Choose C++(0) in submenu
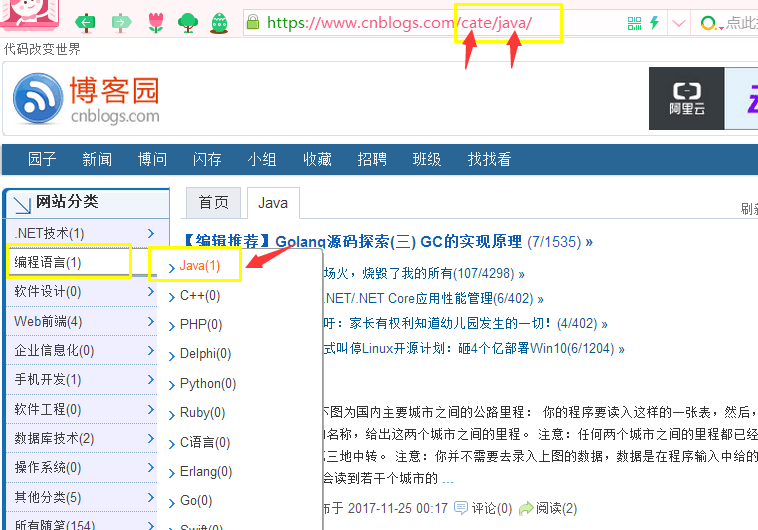 pyautogui.click(x=200, y=295)
